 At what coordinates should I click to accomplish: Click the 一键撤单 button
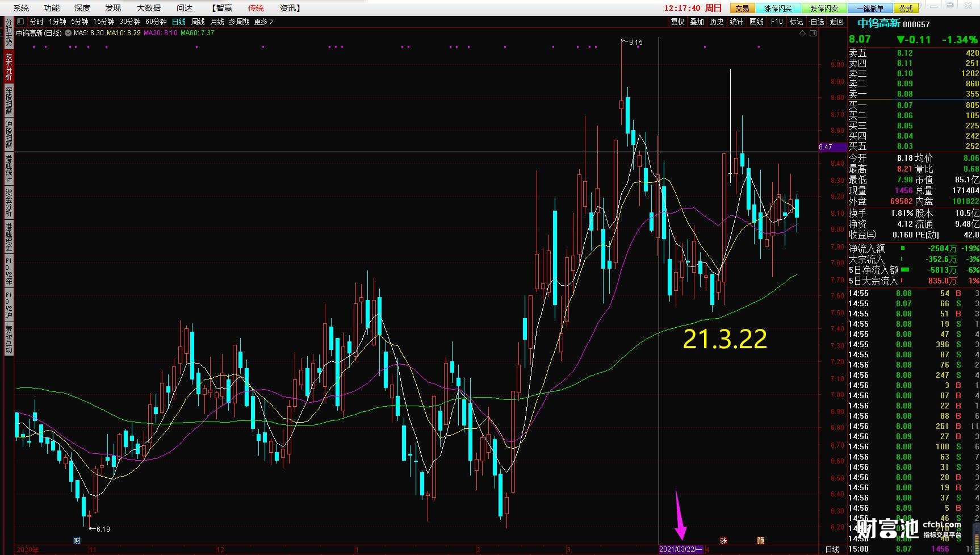870,8
